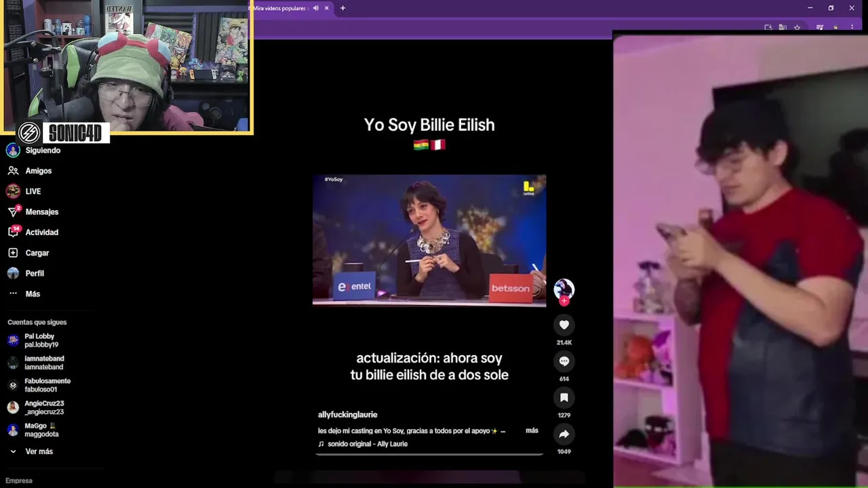Viewport: 868px width, 488px height.
Task: Open Perfil page
Action: 34,273
